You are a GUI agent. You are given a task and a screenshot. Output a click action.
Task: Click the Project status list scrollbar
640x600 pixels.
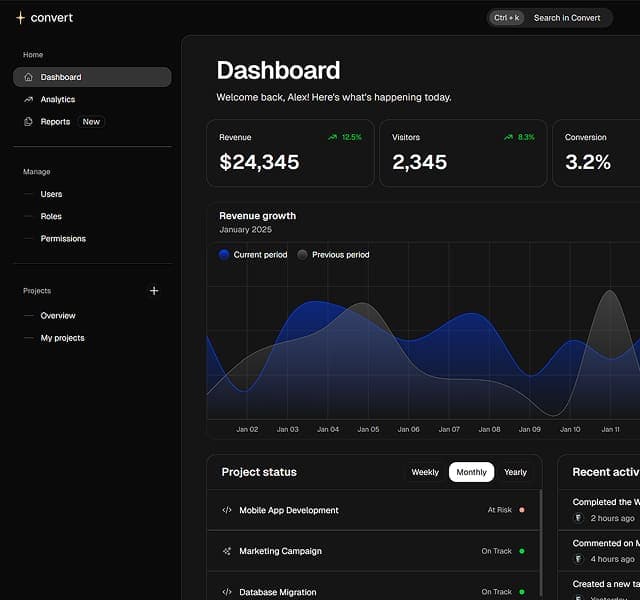[x=541, y=543]
